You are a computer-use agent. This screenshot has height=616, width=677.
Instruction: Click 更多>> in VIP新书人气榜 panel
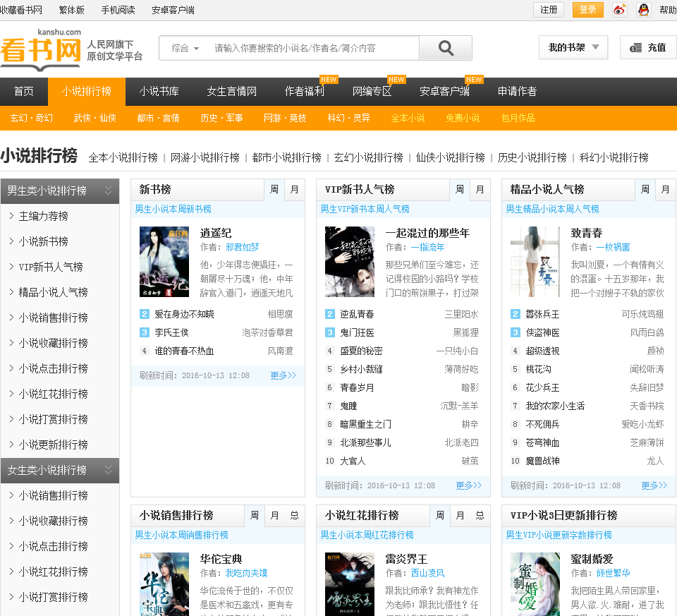[468, 486]
